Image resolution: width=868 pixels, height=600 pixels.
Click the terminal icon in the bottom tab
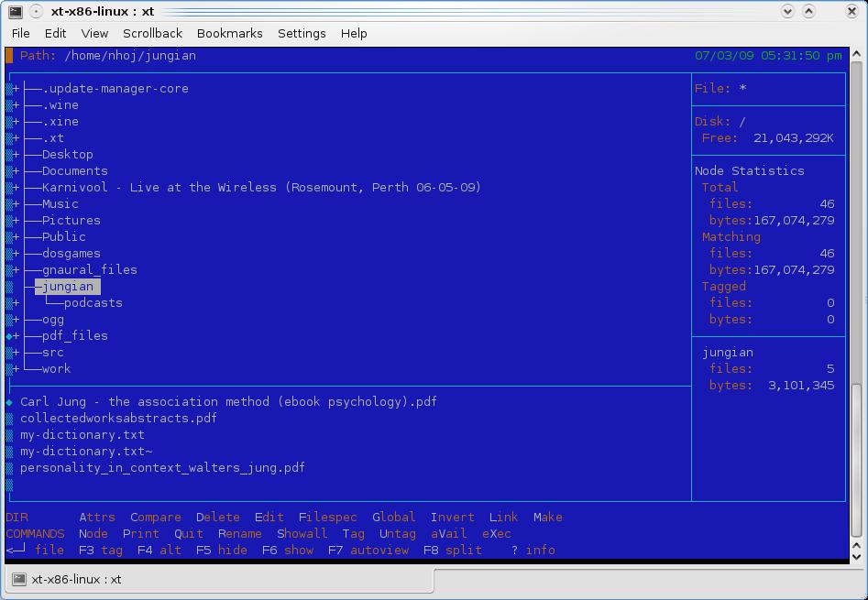click(19, 579)
